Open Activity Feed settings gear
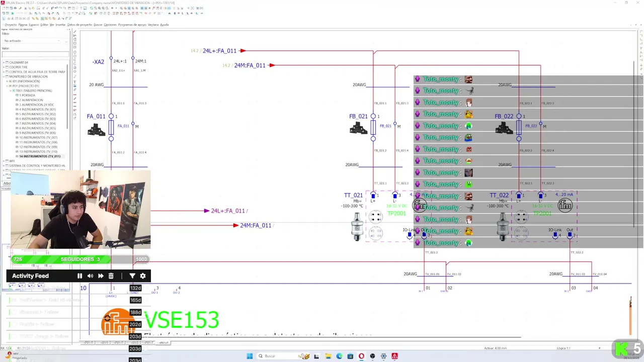The image size is (644, 362). (143, 276)
